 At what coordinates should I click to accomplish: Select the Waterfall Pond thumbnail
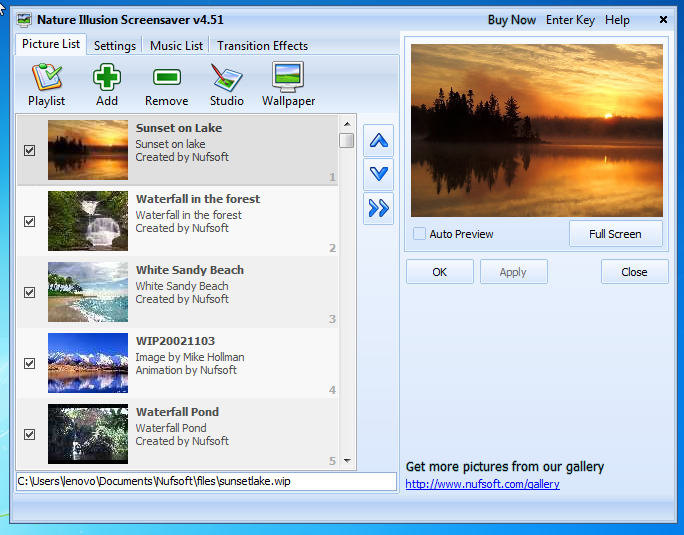pyautogui.click(x=88, y=434)
